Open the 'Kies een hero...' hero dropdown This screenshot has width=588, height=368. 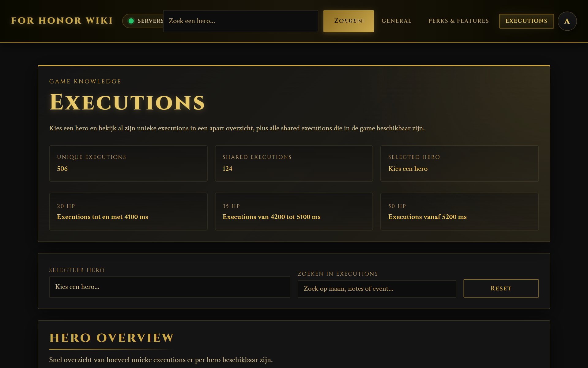(170, 287)
